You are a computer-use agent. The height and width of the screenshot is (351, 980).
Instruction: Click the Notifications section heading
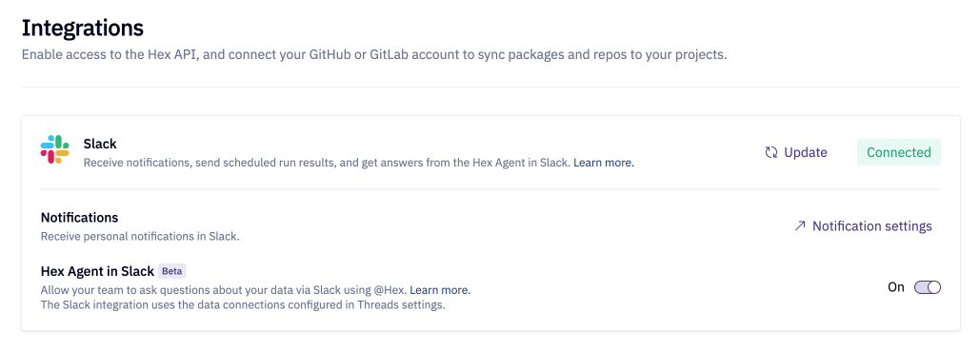coord(79,217)
